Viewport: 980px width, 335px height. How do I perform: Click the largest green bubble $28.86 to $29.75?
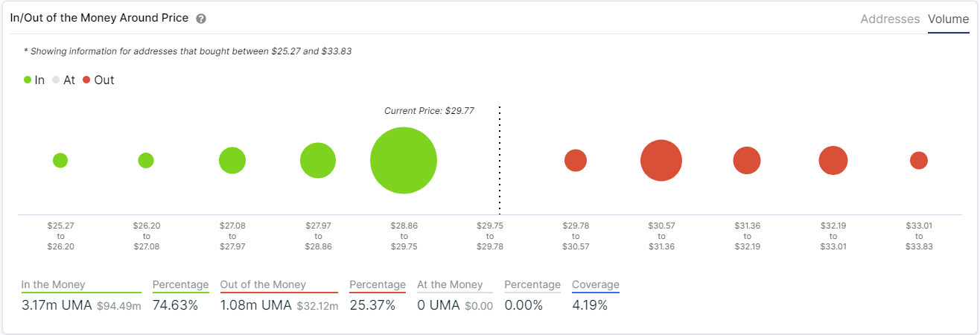coord(404,160)
